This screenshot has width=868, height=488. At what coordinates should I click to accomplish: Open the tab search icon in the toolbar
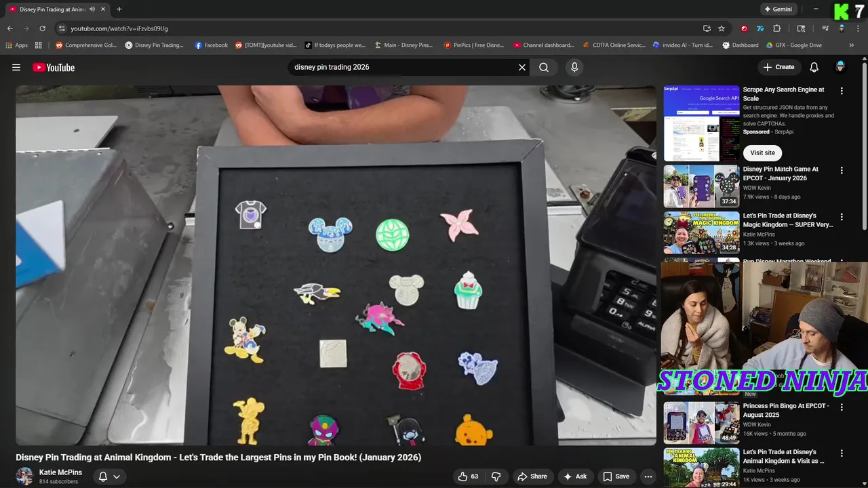(801, 28)
